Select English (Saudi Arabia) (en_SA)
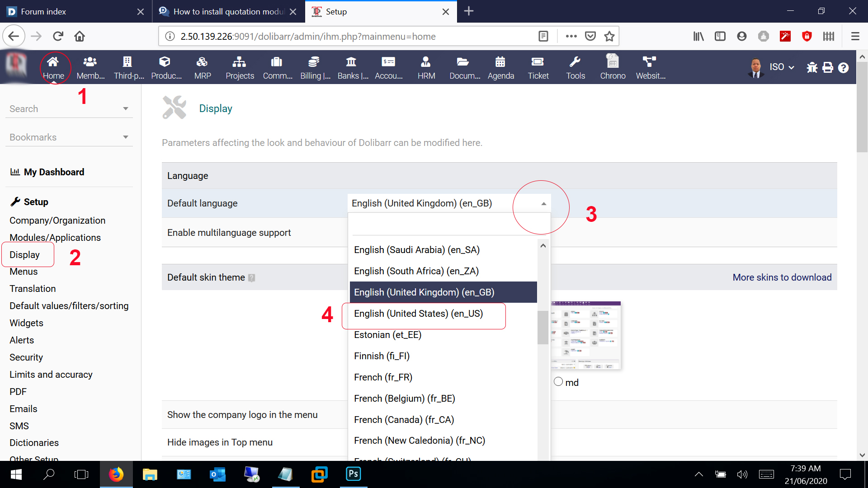The width and height of the screenshot is (868, 488). (x=443, y=250)
